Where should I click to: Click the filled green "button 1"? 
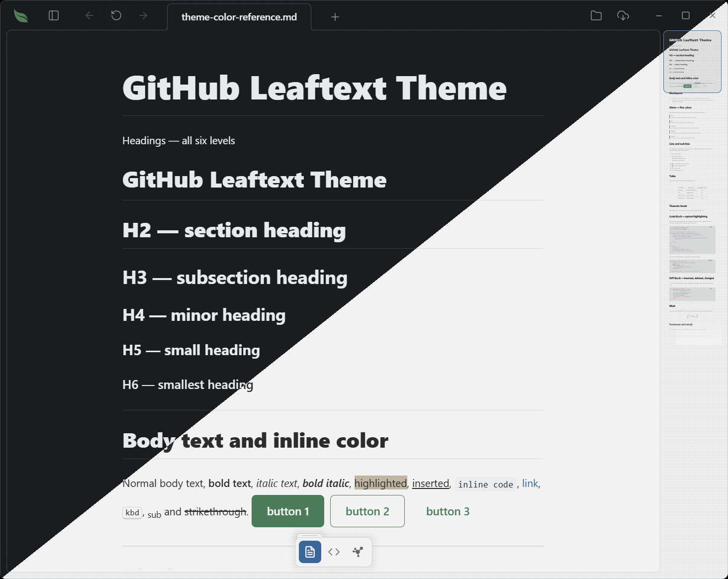pyautogui.click(x=288, y=511)
